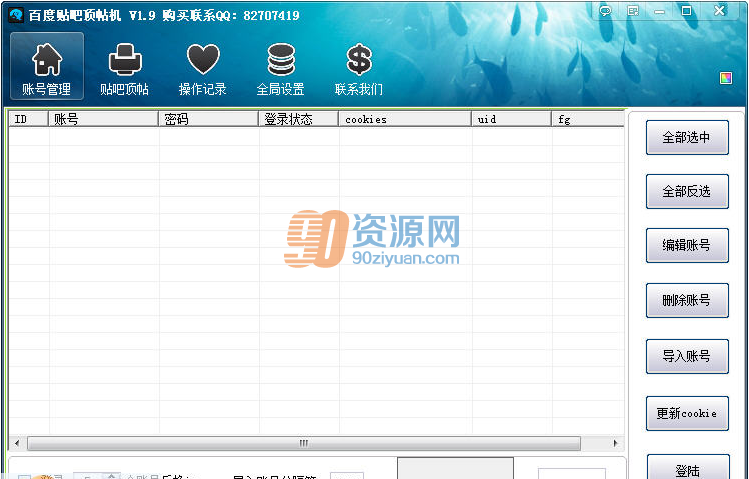The height and width of the screenshot is (479, 749).
Task: Sort by the uid column header
Action: (512, 119)
